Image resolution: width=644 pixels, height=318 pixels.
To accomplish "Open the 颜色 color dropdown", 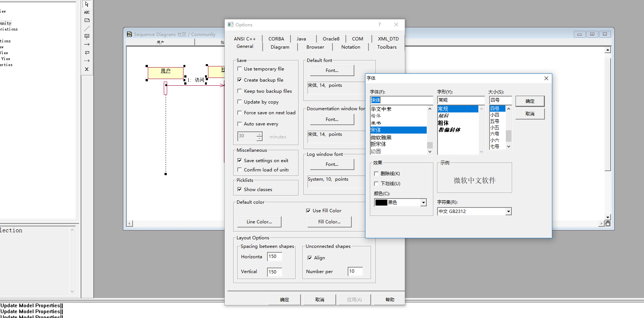I will click(423, 203).
